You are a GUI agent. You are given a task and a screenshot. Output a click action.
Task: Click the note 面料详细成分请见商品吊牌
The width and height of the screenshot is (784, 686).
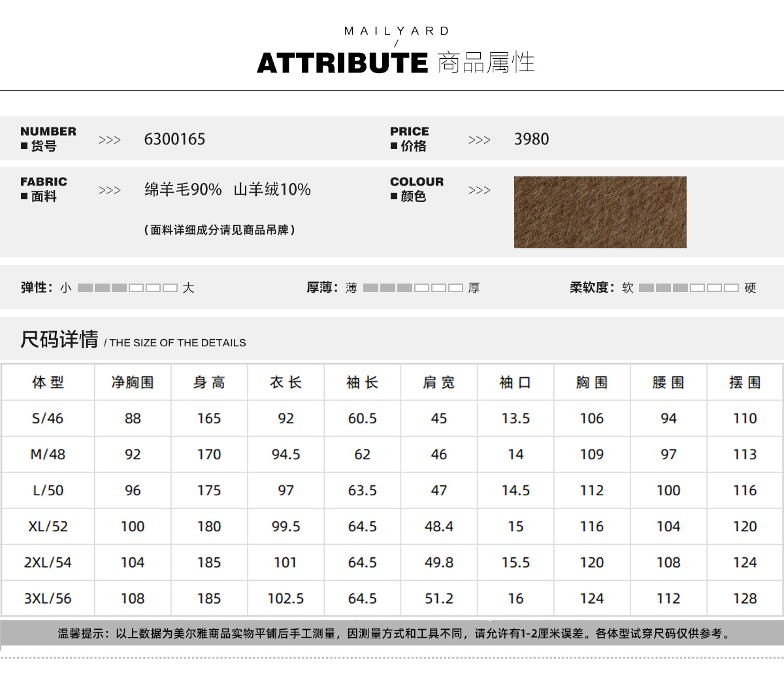coord(220,230)
